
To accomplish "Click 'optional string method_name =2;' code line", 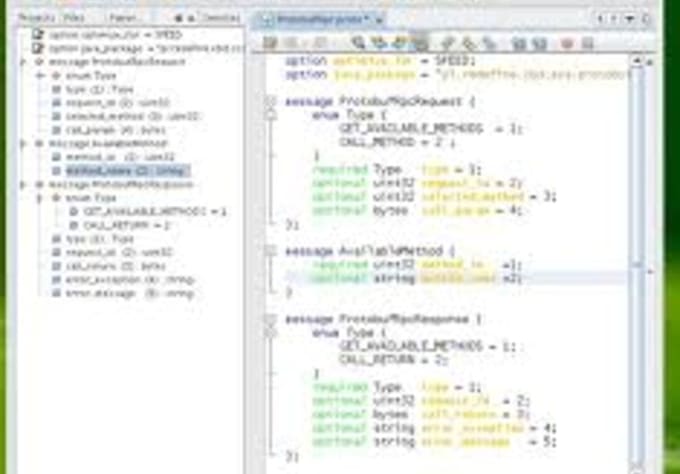I will (x=418, y=278).
